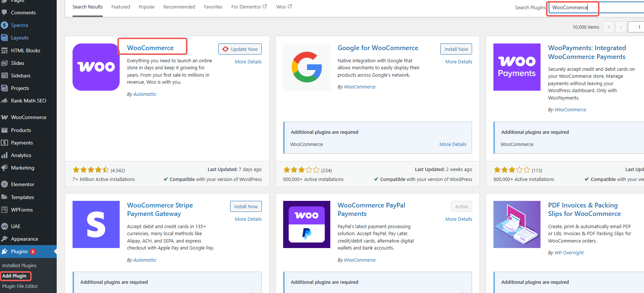Click the Rank Math SEO icon
The image size is (644, 293).
4,101
